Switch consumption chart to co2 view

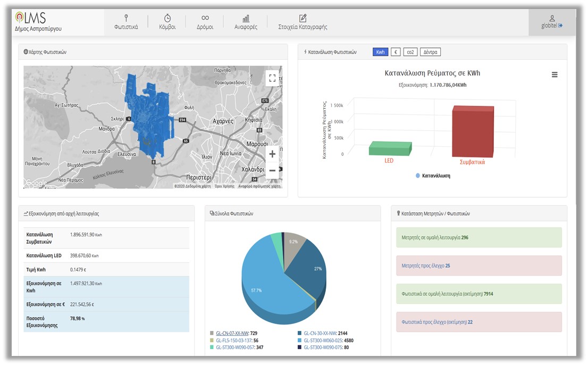(x=410, y=52)
